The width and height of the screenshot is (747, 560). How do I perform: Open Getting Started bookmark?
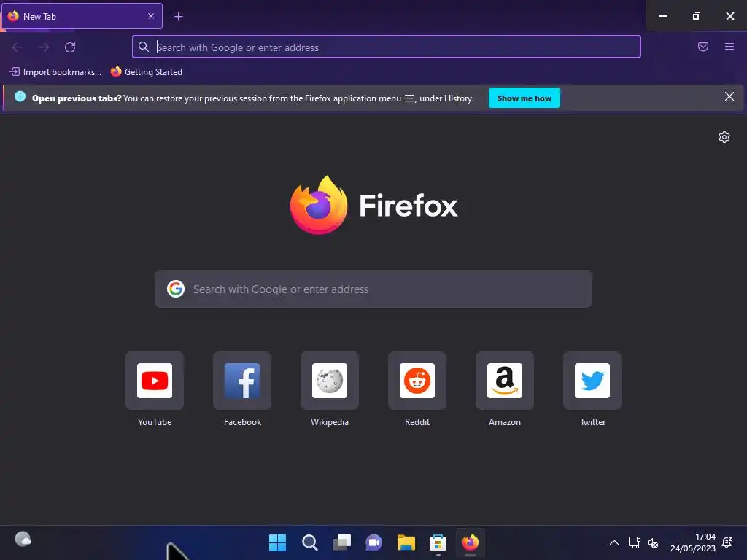[147, 72]
